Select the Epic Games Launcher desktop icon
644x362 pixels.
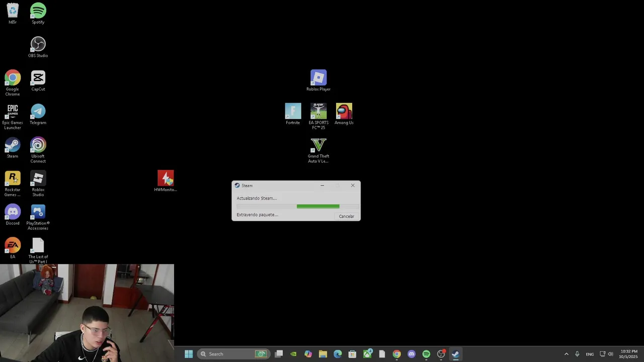point(13,117)
